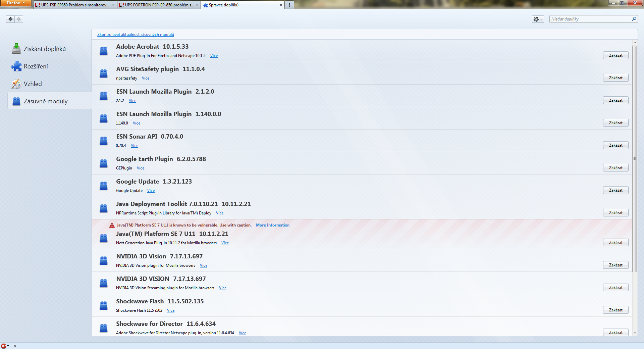Disable Adobe Acrobat with Zakázat
This screenshot has width=644, height=349.
615,55
